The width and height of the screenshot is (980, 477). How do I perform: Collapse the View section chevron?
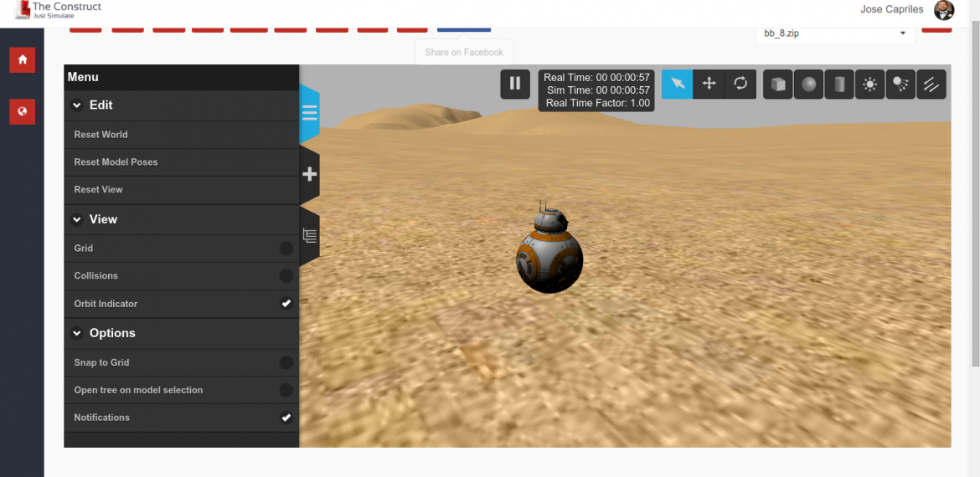[77, 220]
